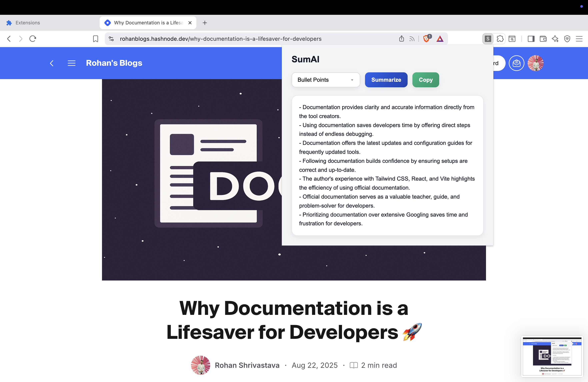Click the Rohan Shrivastava author link

[x=247, y=365]
